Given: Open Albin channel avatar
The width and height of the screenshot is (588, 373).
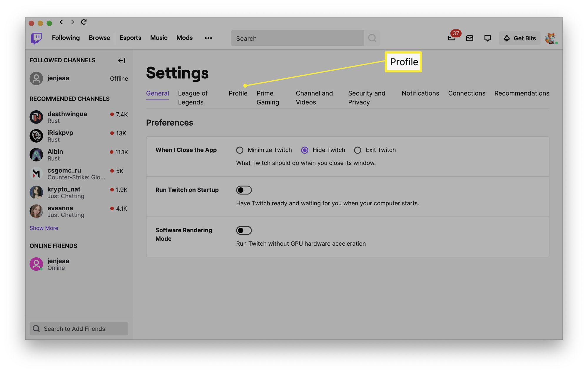Looking at the screenshot, I should (36, 155).
